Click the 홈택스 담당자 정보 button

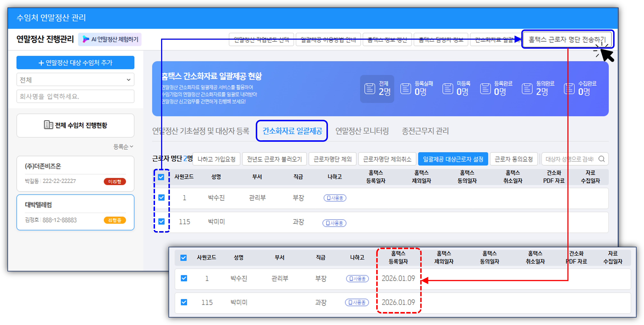click(x=441, y=39)
